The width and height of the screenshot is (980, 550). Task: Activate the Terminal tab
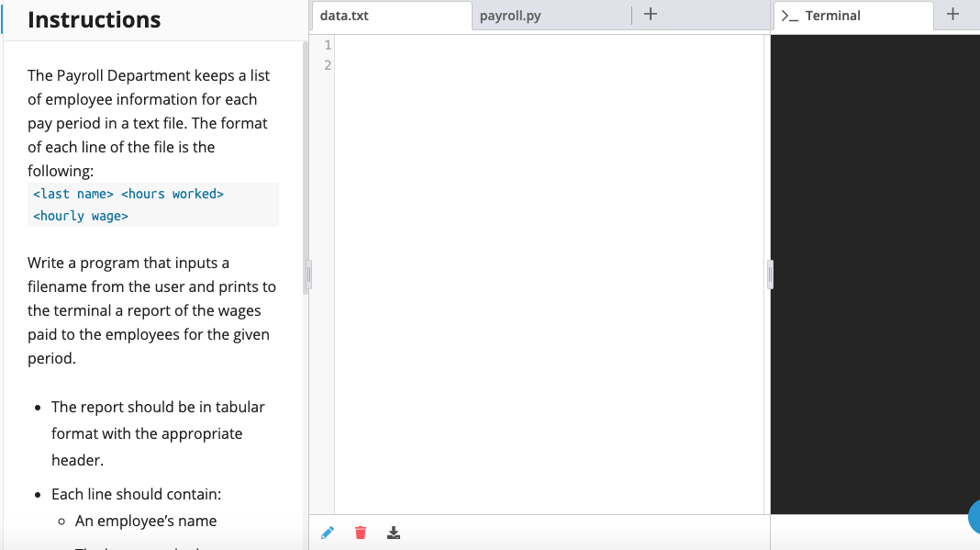point(831,16)
